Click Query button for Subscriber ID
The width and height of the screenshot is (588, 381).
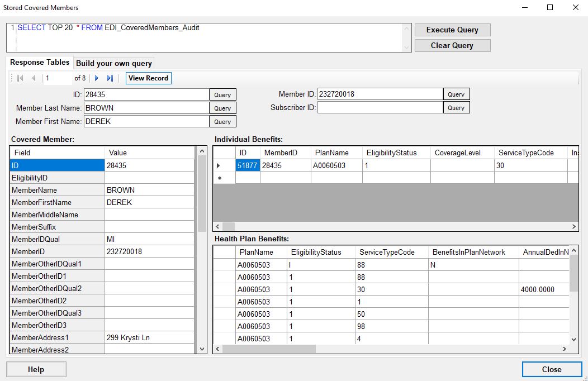pos(456,107)
